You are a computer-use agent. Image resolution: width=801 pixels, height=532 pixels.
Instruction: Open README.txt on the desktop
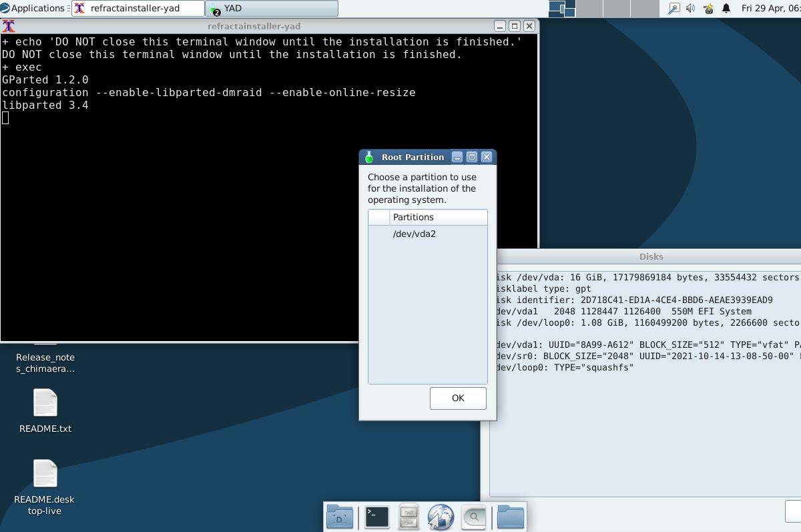point(45,410)
